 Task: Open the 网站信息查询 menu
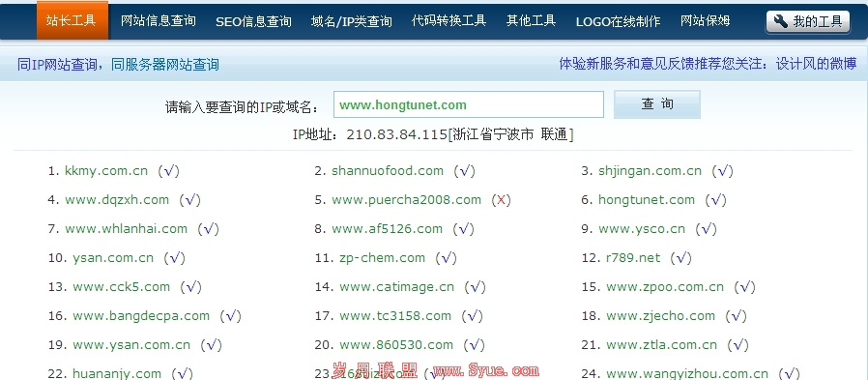[159, 21]
